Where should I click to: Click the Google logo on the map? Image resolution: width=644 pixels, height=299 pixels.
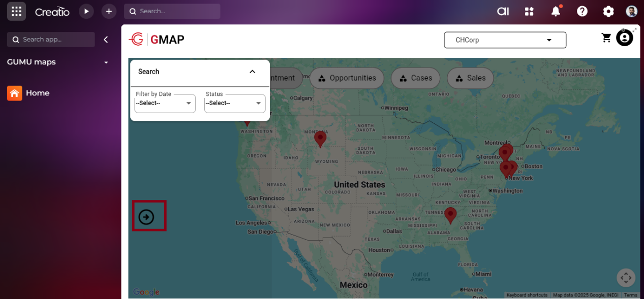[x=146, y=292]
